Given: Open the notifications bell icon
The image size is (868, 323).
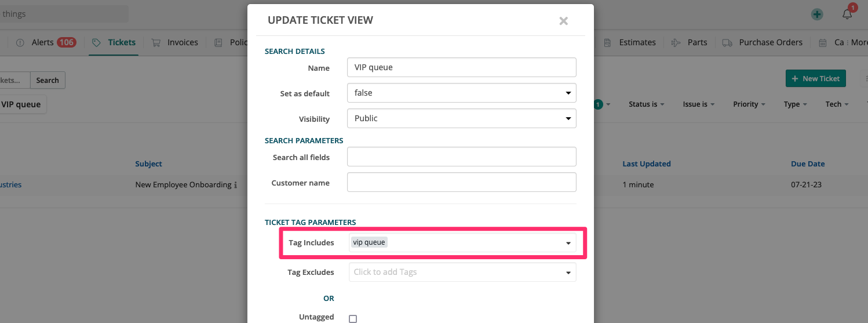Looking at the screenshot, I should coord(847,14).
